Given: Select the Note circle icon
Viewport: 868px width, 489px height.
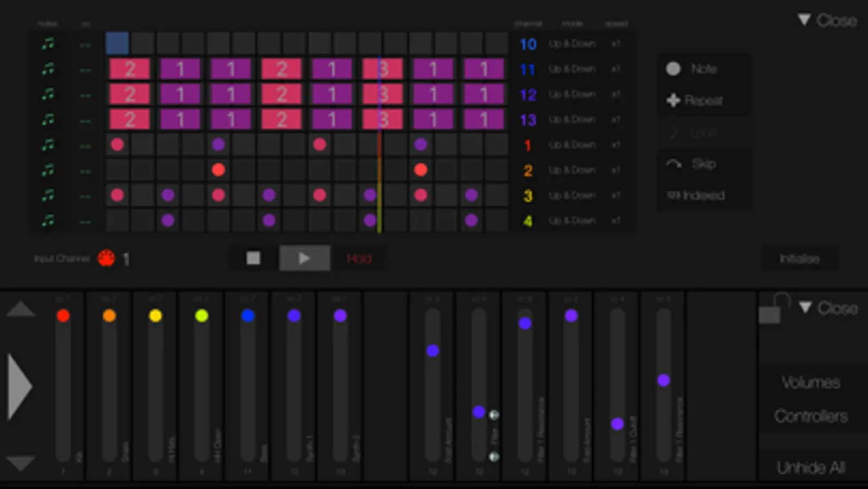Looking at the screenshot, I should (x=673, y=68).
